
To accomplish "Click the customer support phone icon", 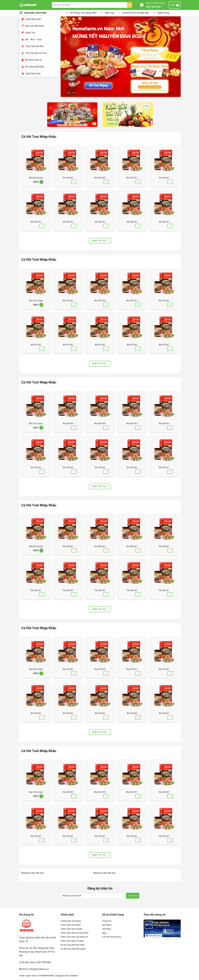I will pos(142,5).
